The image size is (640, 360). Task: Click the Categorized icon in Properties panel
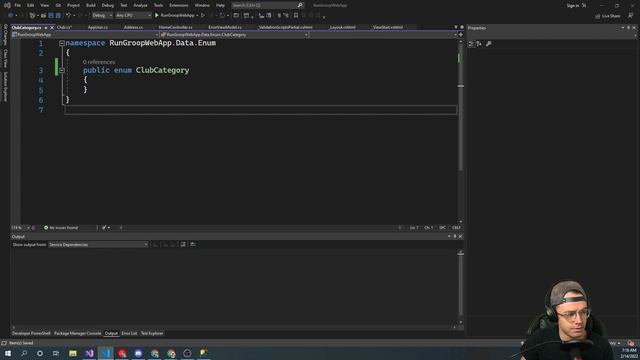[x=471, y=44]
